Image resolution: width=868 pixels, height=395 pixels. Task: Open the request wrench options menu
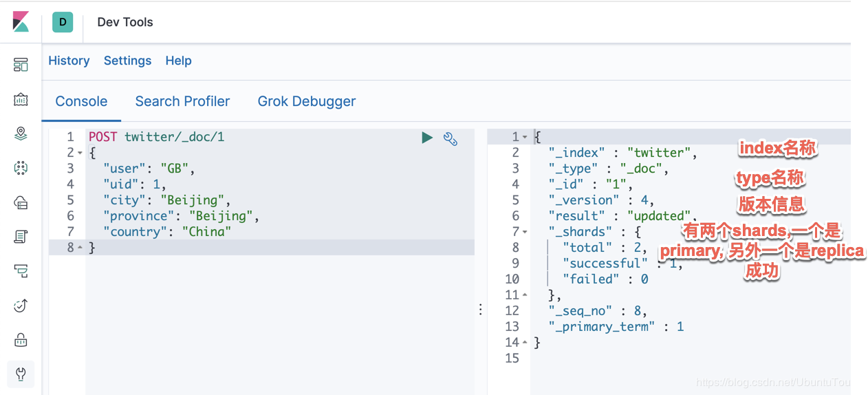click(x=451, y=138)
